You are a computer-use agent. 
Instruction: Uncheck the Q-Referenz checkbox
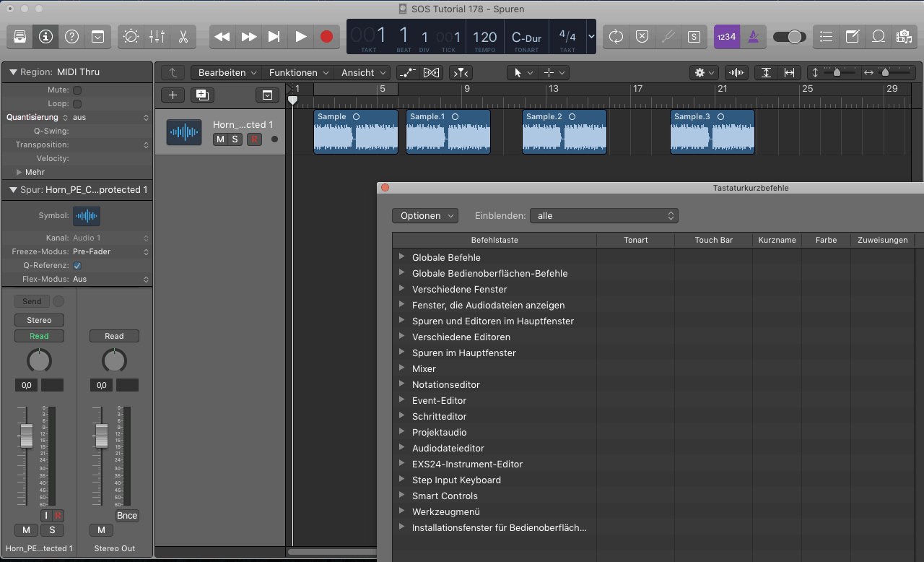pyautogui.click(x=77, y=266)
